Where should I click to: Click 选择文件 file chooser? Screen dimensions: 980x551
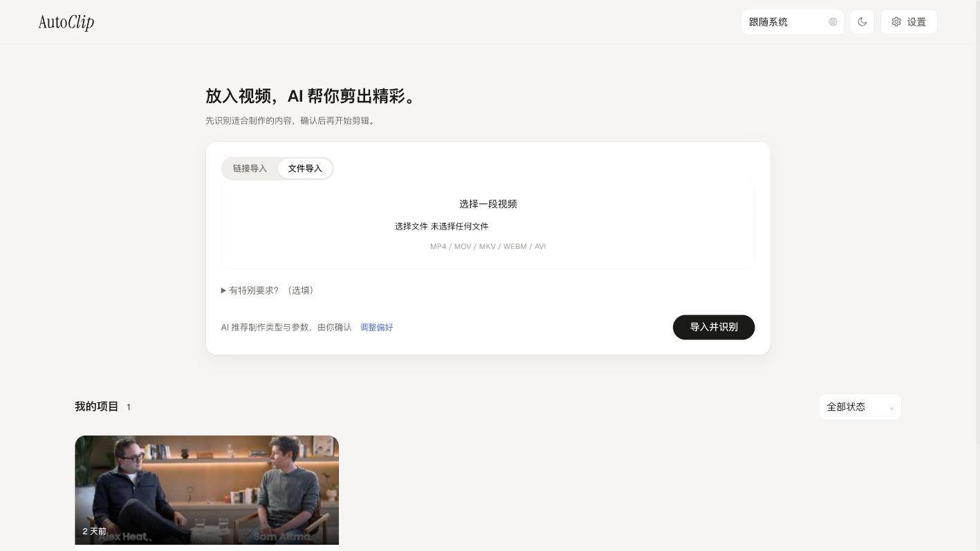[x=412, y=226]
